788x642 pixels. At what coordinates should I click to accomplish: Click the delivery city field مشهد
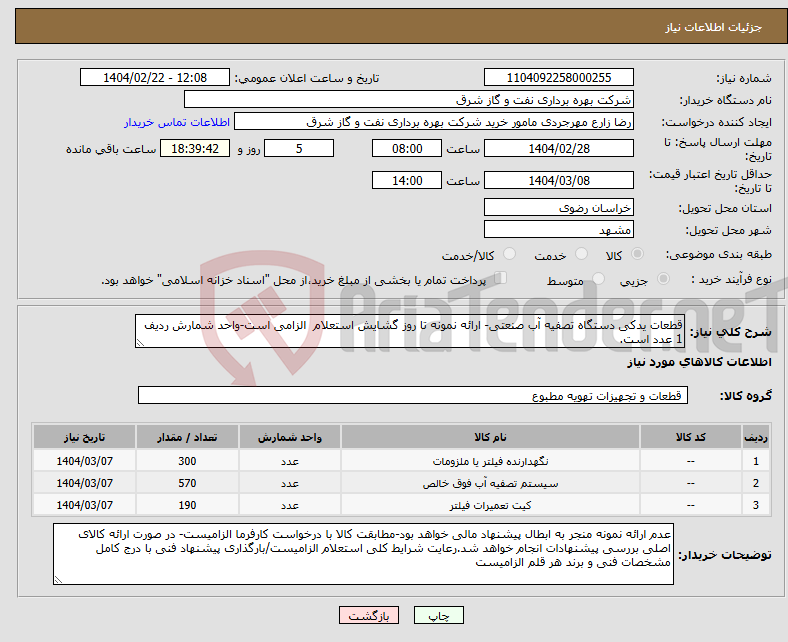point(558,229)
